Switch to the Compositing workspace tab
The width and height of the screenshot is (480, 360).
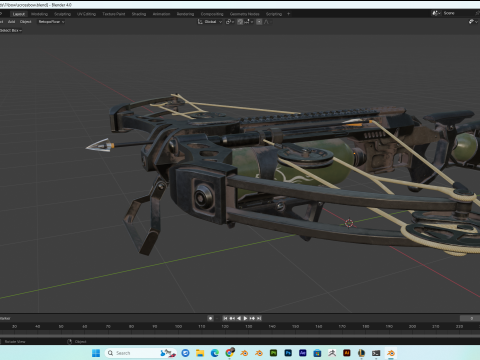pos(212,14)
